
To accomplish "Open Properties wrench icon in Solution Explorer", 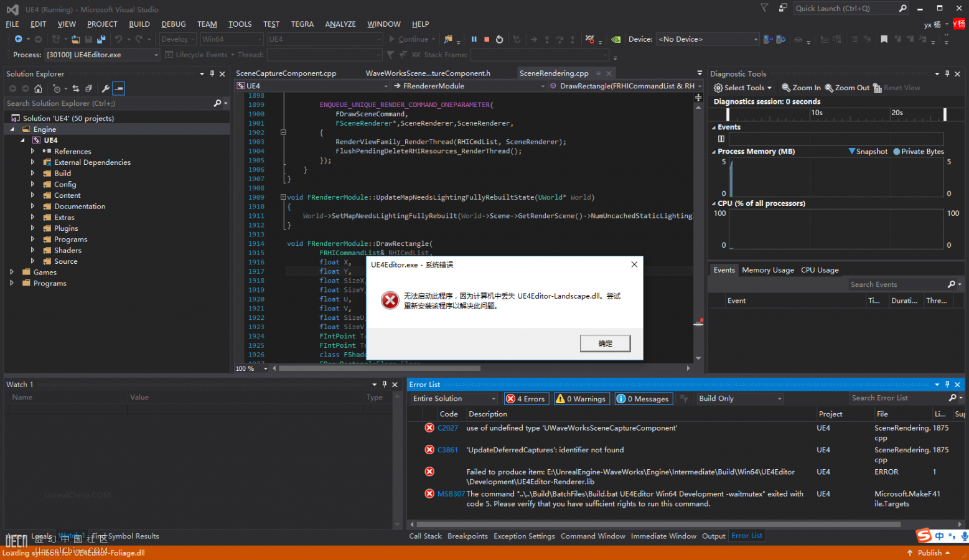I will (106, 88).
